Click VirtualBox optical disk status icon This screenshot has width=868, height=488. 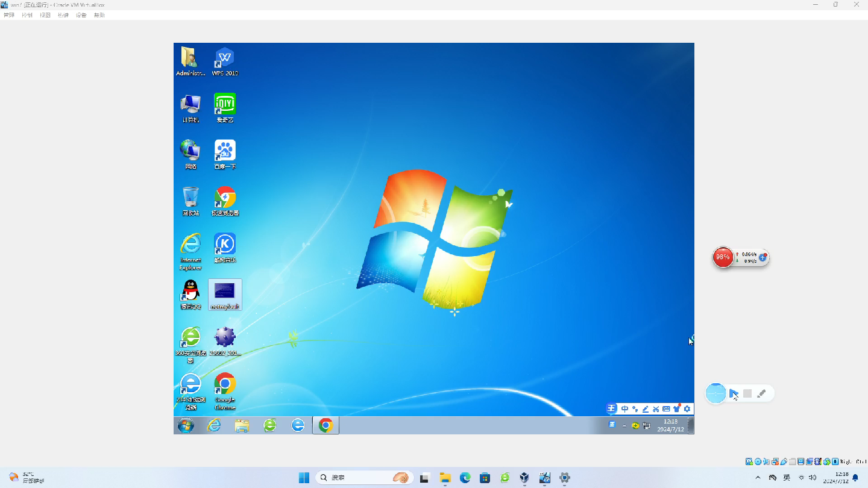tap(758, 461)
